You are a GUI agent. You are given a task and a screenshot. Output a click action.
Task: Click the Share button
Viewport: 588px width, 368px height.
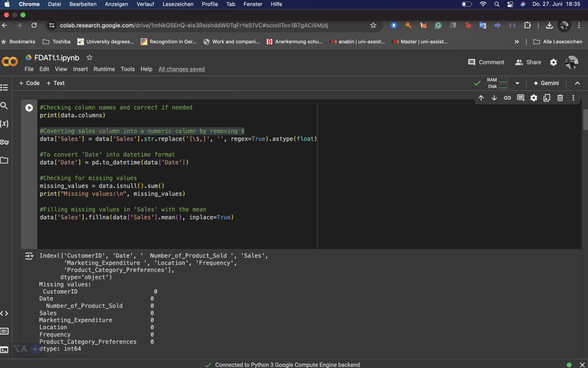[528, 62]
